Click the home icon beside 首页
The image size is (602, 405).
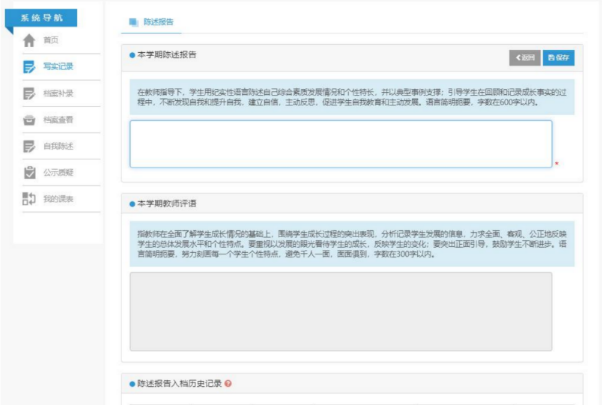[29, 40]
